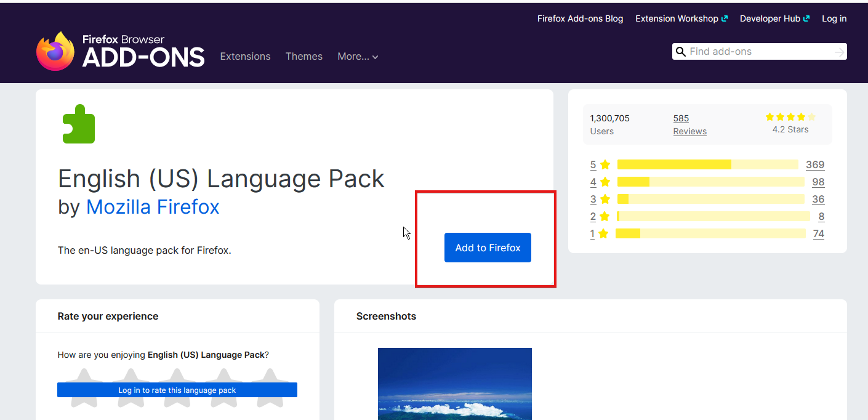Image resolution: width=868 pixels, height=420 pixels.
Task: Open the Firefox Add-ons Blog
Action: 580,18
